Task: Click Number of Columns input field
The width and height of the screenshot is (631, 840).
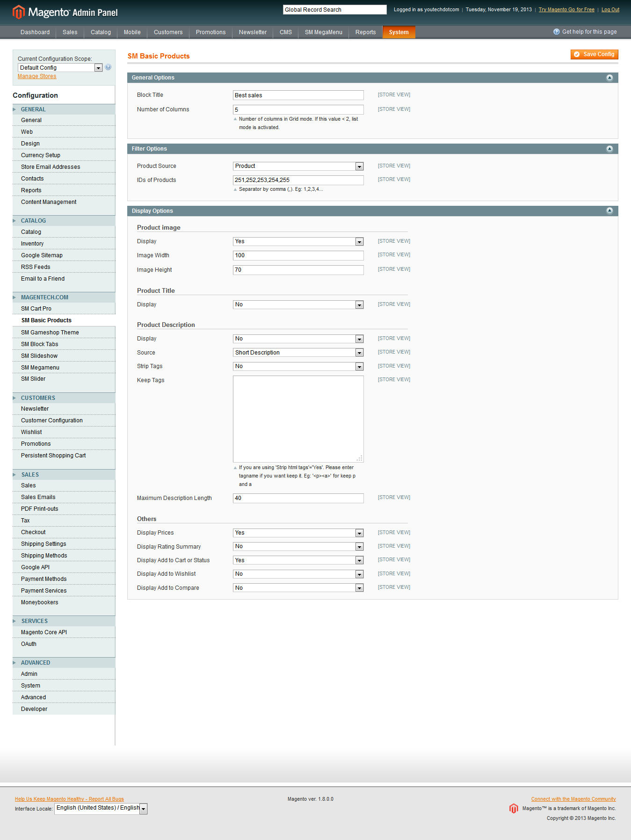Action: 298,109
